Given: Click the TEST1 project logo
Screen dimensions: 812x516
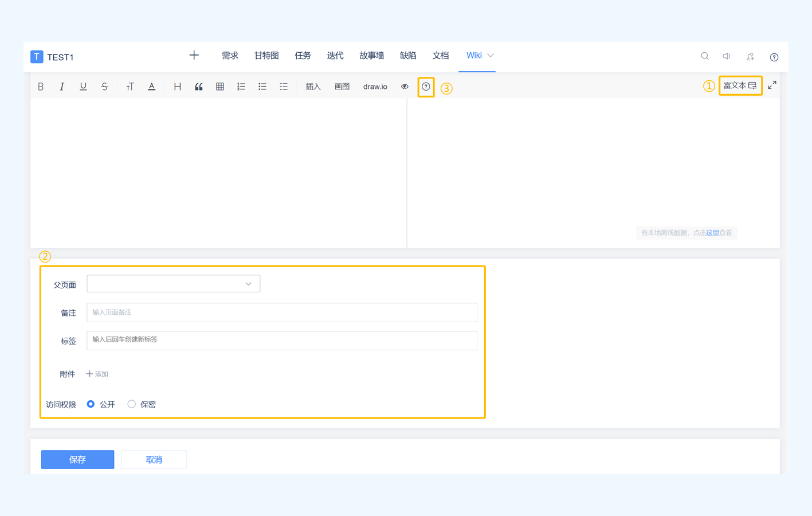Looking at the screenshot, I should click(x=37, y=57).
